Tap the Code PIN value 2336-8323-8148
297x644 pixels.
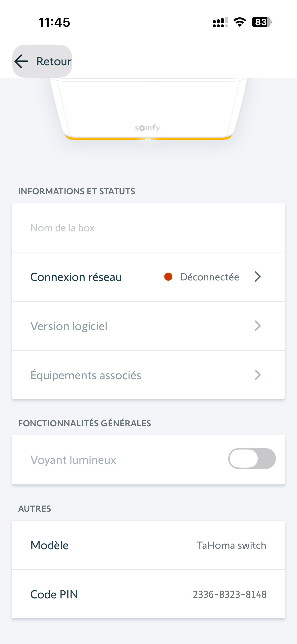(x=230, y=594)
